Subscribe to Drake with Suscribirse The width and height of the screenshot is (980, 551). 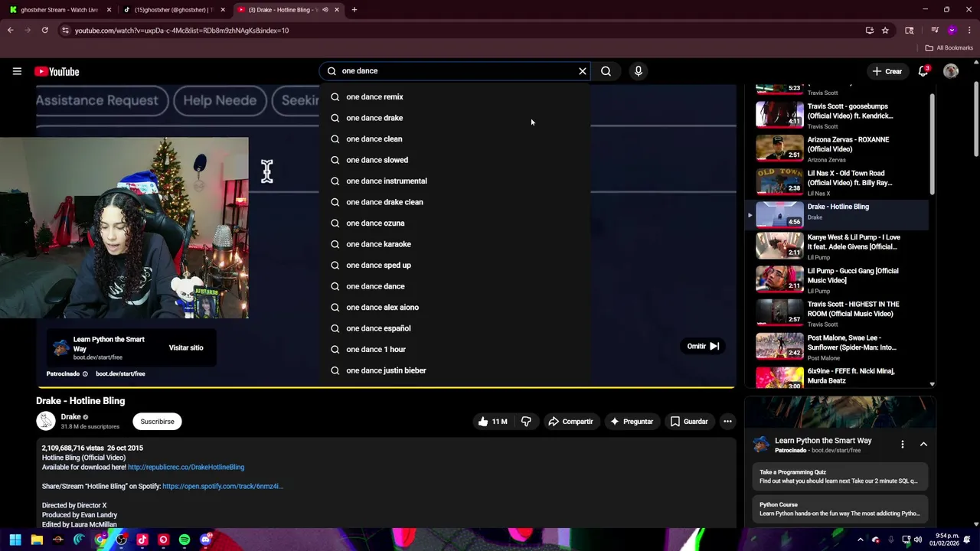[157, 422]
